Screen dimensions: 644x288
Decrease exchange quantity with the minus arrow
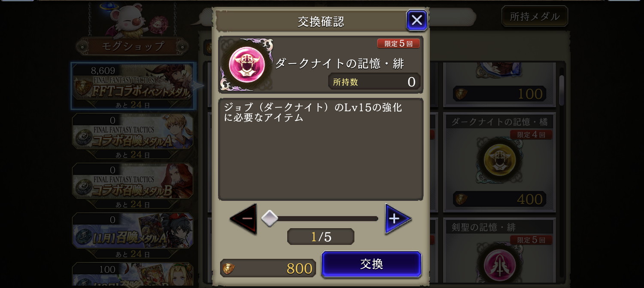pos(244,219)
